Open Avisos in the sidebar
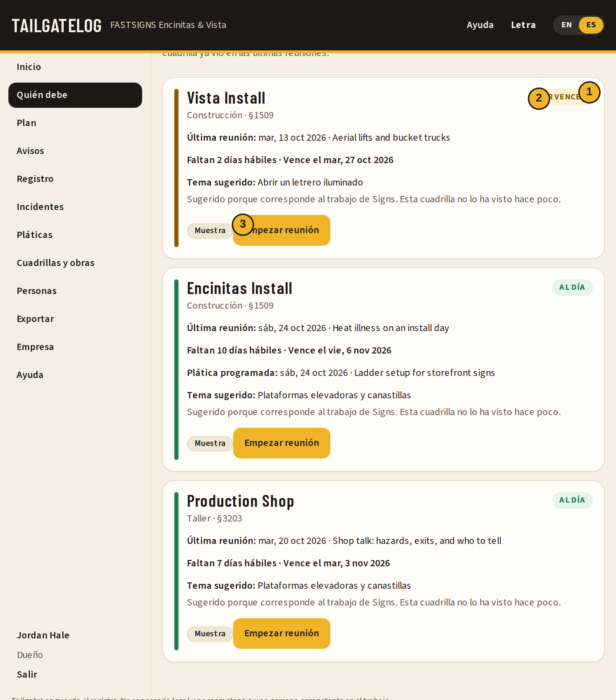 pyautogui.click(x=75, y=151)
